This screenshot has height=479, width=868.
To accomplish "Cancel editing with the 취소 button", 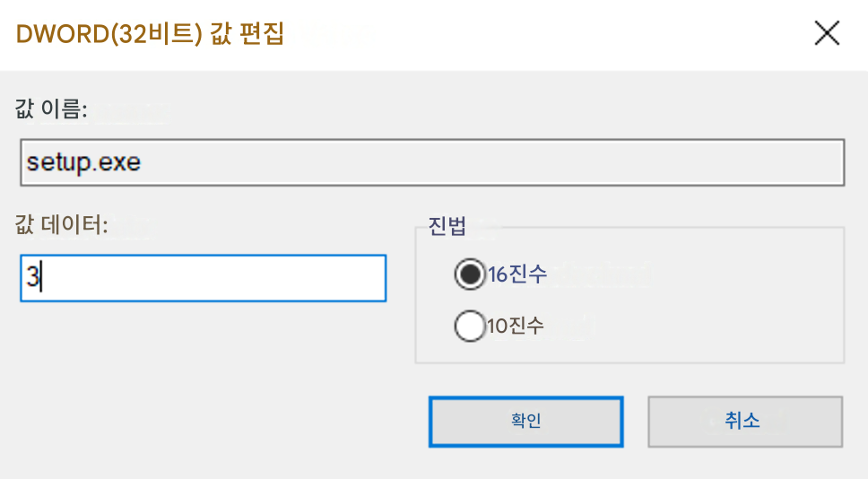I will (x=745, y=422).
